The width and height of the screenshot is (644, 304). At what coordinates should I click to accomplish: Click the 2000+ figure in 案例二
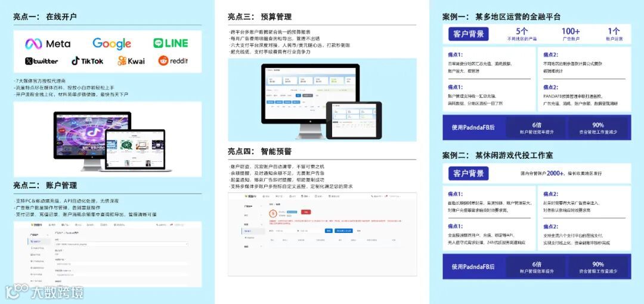555,174
